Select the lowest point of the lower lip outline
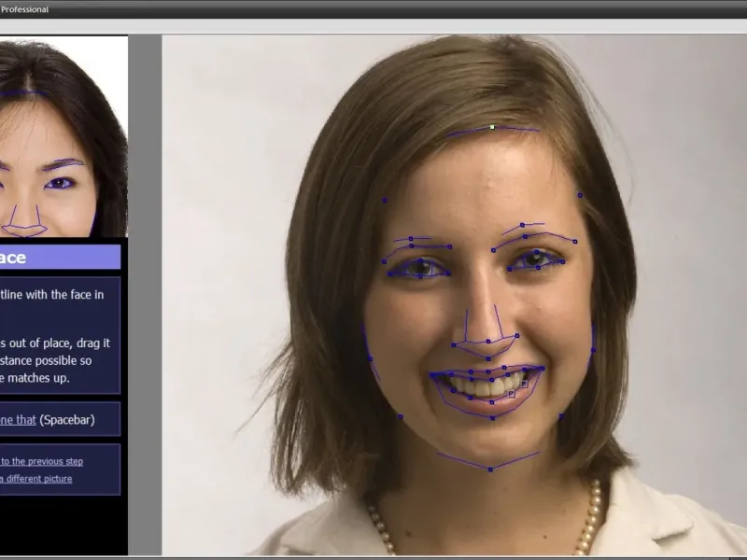Screen dimensions: 747x560 point(493,418)
